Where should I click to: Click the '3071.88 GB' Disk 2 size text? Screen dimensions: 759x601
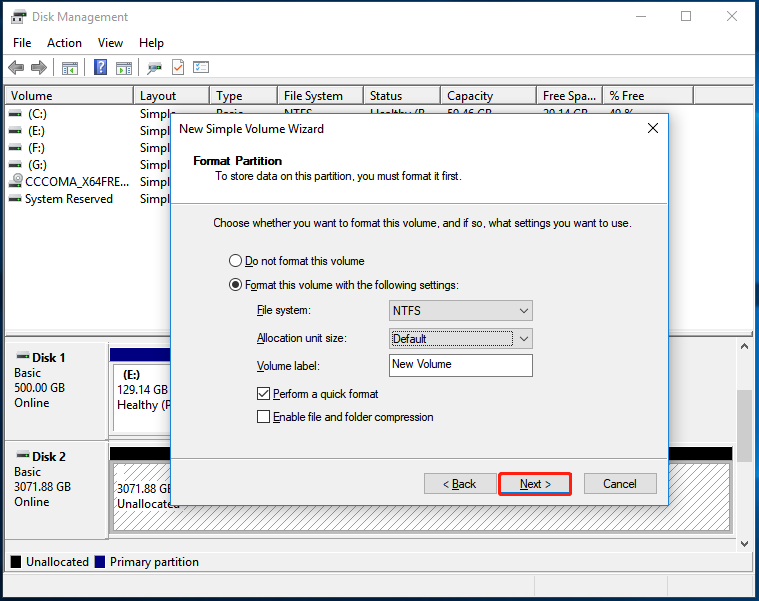tap(42, 486)
